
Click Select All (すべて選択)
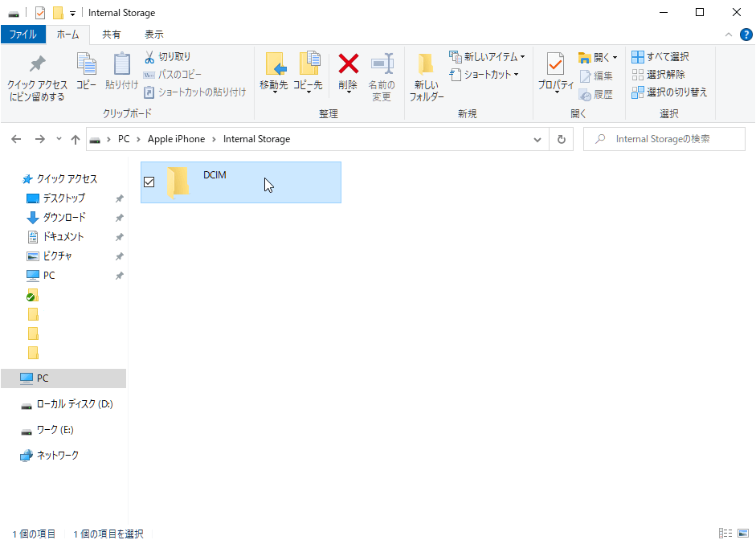(x=660, y=57)
